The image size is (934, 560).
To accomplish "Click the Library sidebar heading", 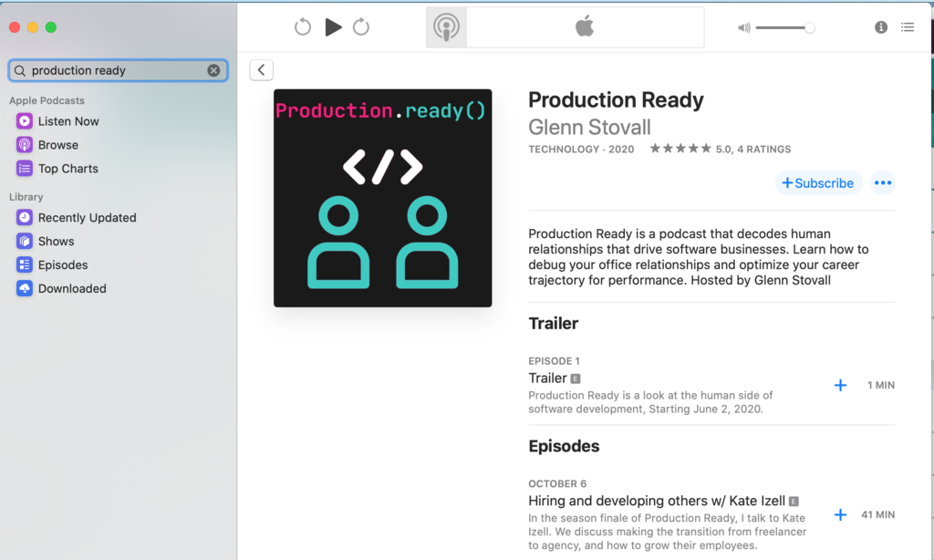I will [x=26, y=197].
